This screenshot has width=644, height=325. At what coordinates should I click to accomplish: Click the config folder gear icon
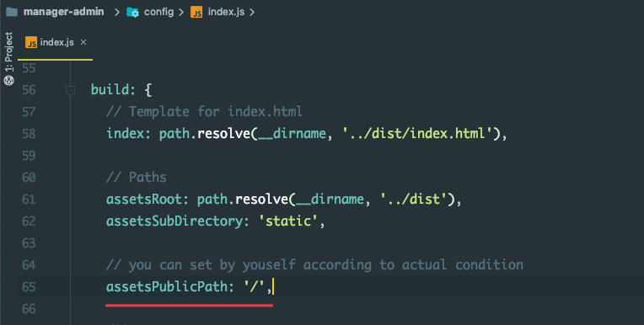tap(132, 13)
